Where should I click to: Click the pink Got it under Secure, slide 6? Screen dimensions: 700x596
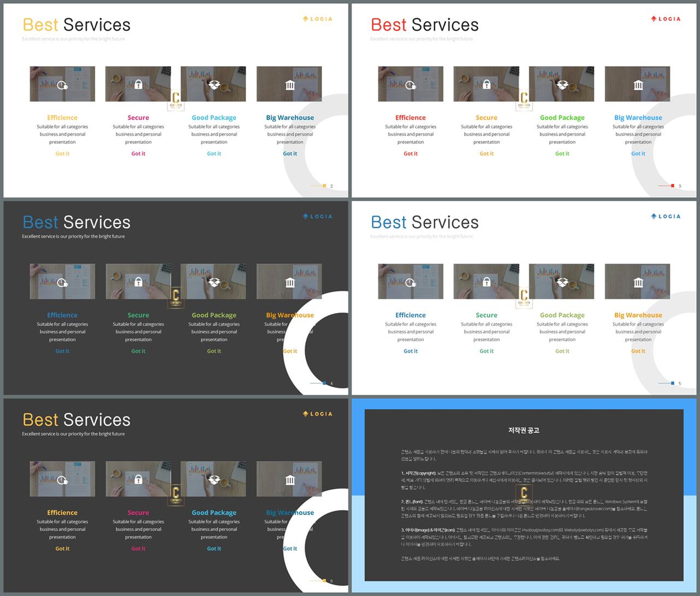(138, 549)
